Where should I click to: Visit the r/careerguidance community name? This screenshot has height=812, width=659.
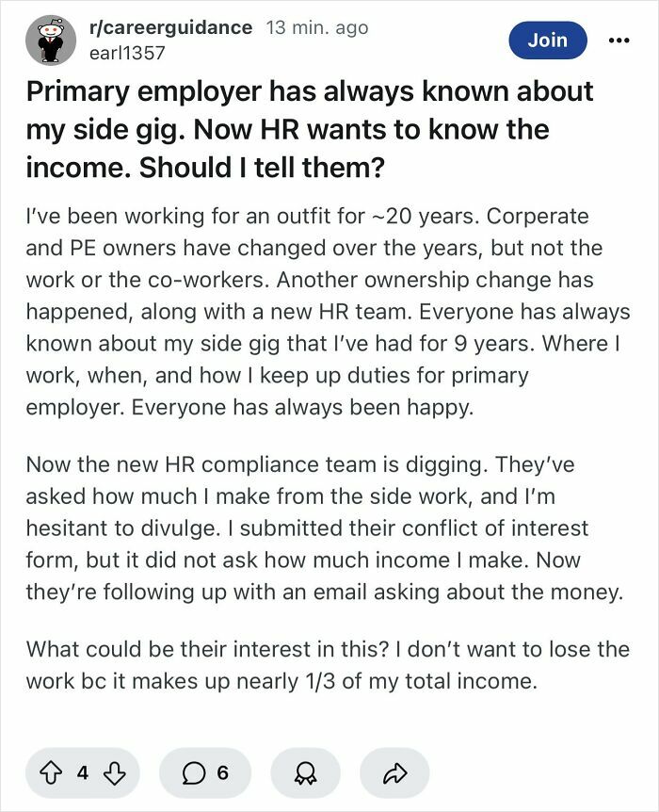tap(165, 28)
